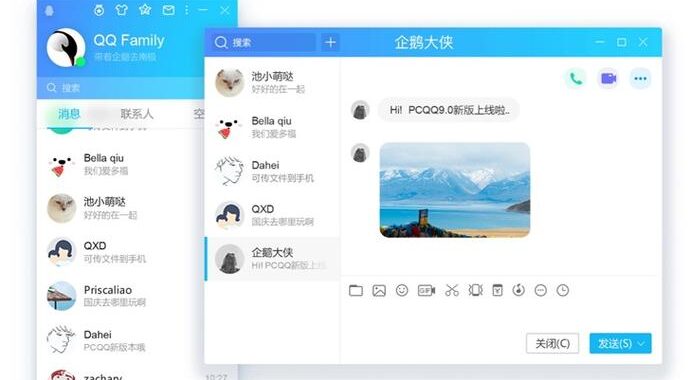The image size is (690, 380).
Task: Click the QQ Family profile avatar
Action: tap(66, 48)
